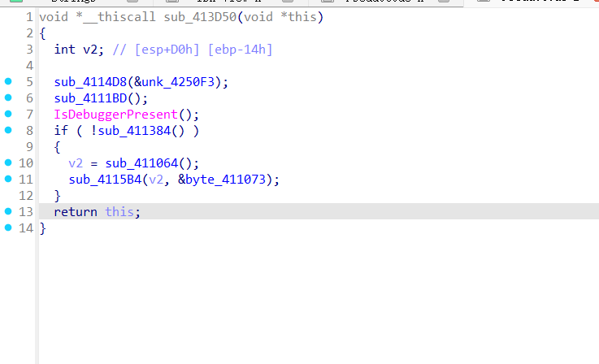
Task: Click the sub_4115B4 function call
Action: (x=105, y=180)
